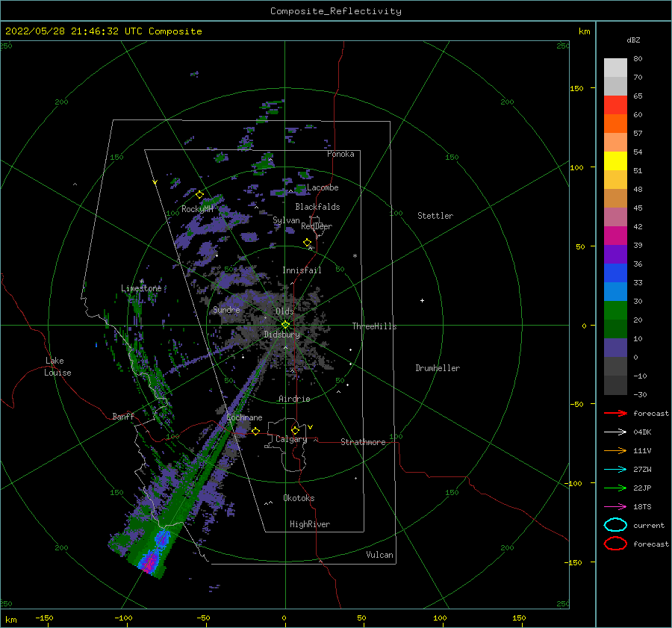Viewport: 672px width, 628px height.
Task: Click the white 04DK arrow in legend
Action: click(615, 432)
